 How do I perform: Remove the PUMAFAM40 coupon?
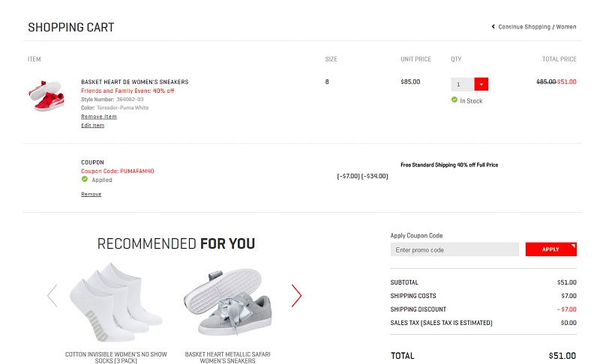(91, 194)
